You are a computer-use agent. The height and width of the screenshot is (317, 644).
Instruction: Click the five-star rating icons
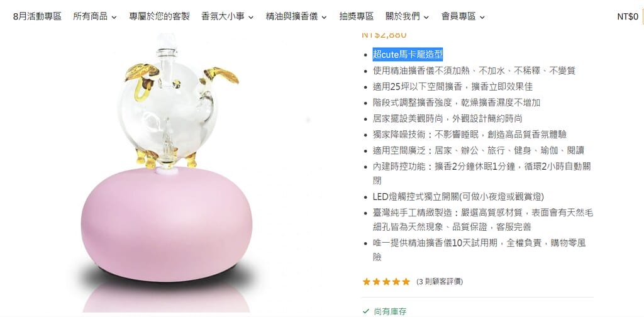click(386, 282)
